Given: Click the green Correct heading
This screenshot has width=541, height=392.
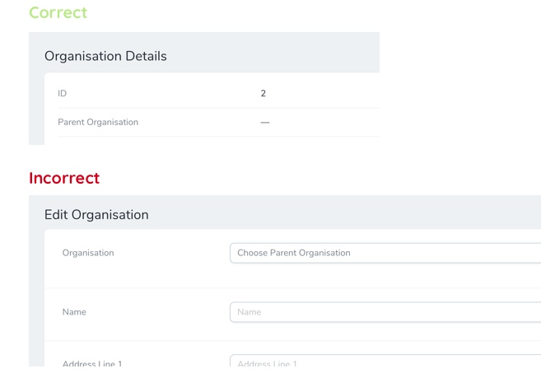Looking at the screenshot, I should [58, 13].
